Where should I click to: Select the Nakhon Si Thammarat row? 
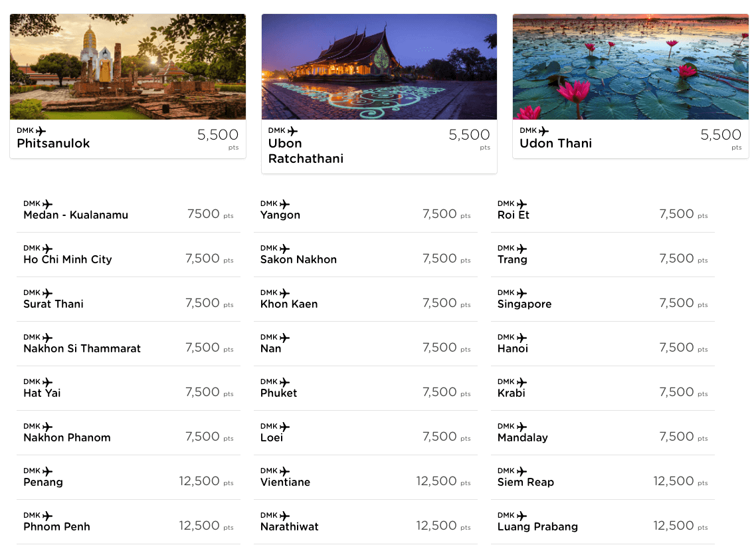tap(128, 344)
